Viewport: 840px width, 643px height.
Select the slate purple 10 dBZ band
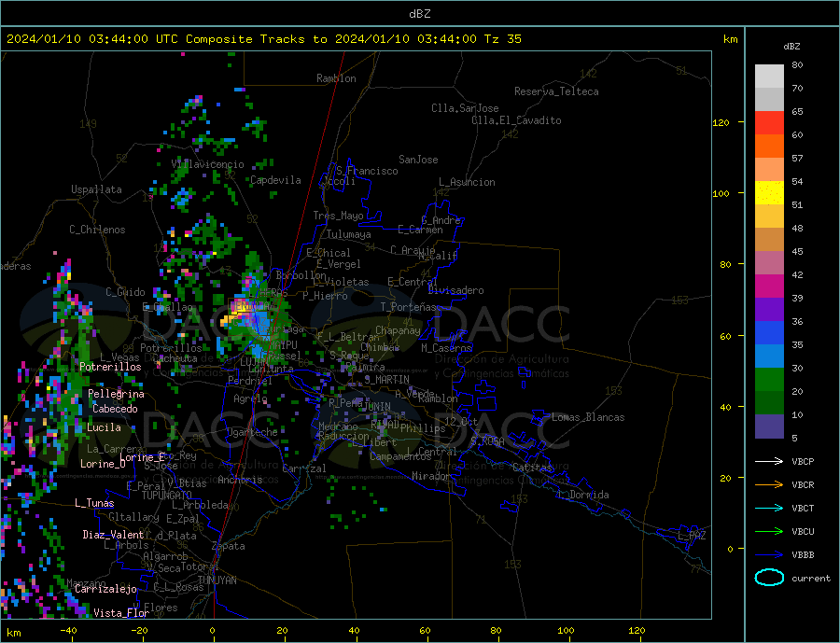769,426
